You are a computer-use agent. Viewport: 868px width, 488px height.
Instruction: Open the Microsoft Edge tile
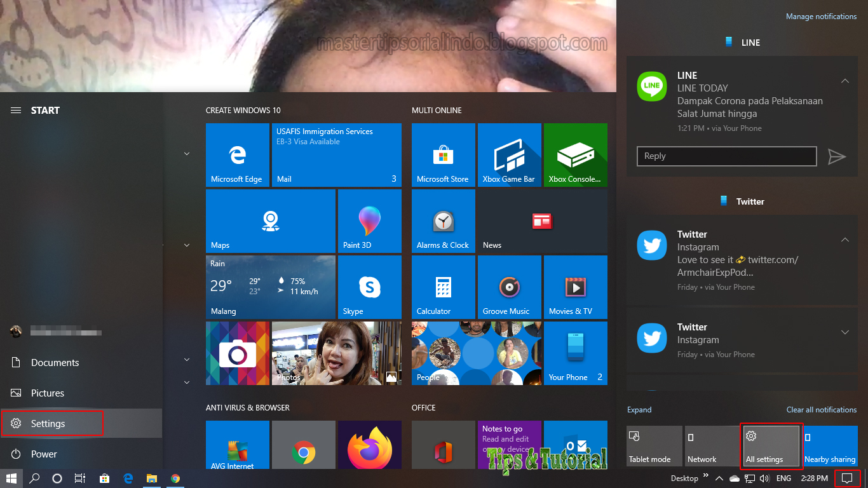(238, 154)
